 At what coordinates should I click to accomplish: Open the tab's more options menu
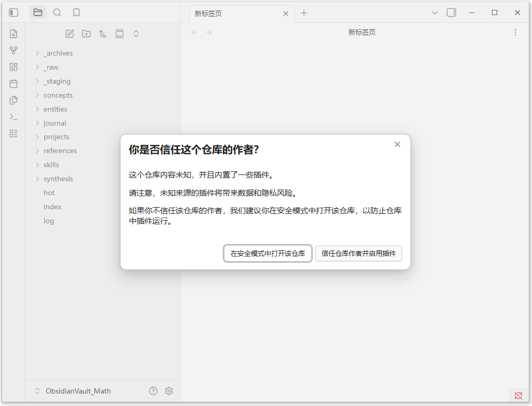click(x=515, y=32)
